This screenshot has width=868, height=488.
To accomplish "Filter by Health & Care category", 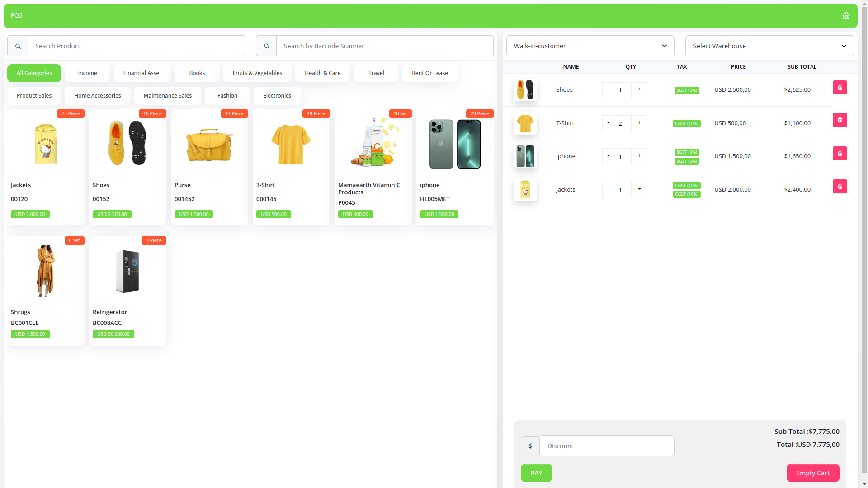I will click(x=322, y=73).
